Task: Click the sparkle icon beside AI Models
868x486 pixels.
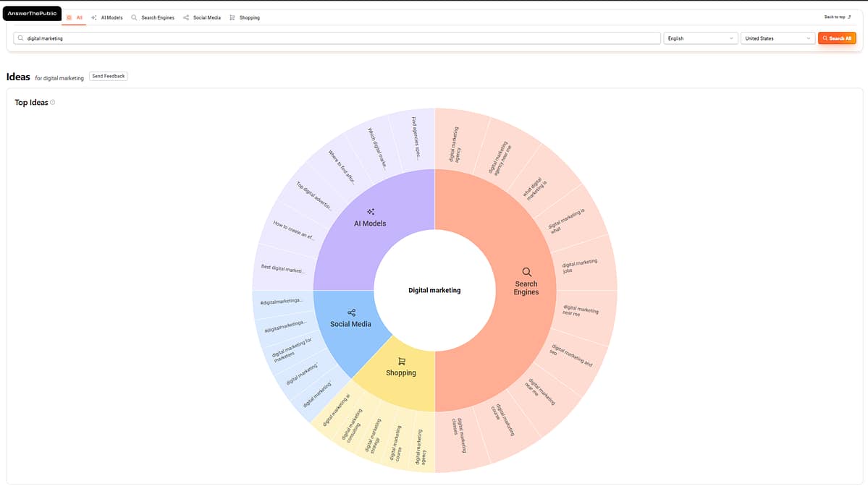Action: 94,17
